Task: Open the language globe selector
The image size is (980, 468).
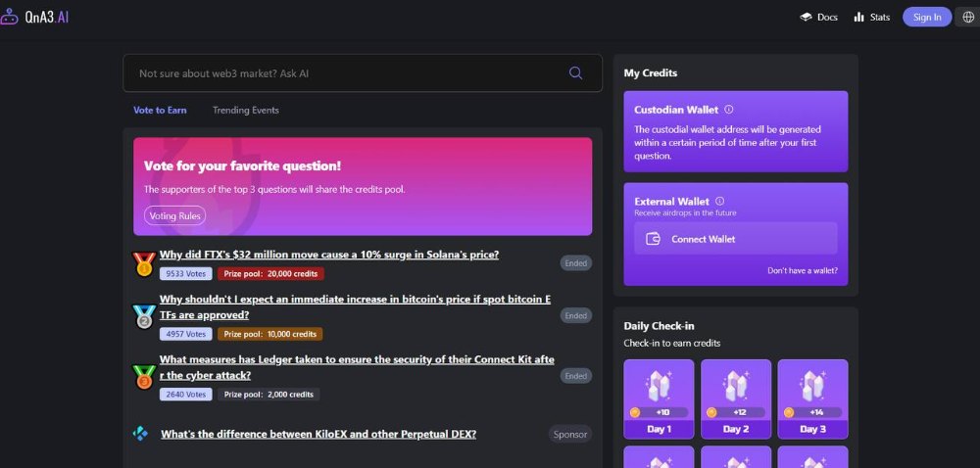Action: (969, 17)
